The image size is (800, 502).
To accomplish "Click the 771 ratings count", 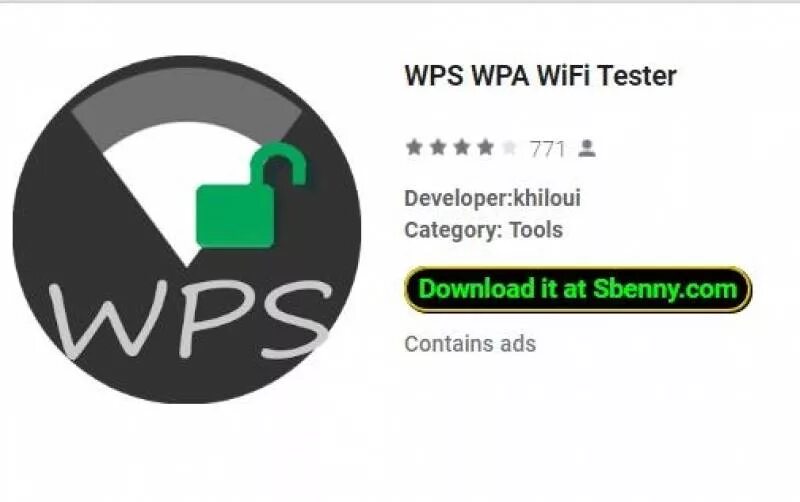I will pyautogui.click(x=547, y=149).
